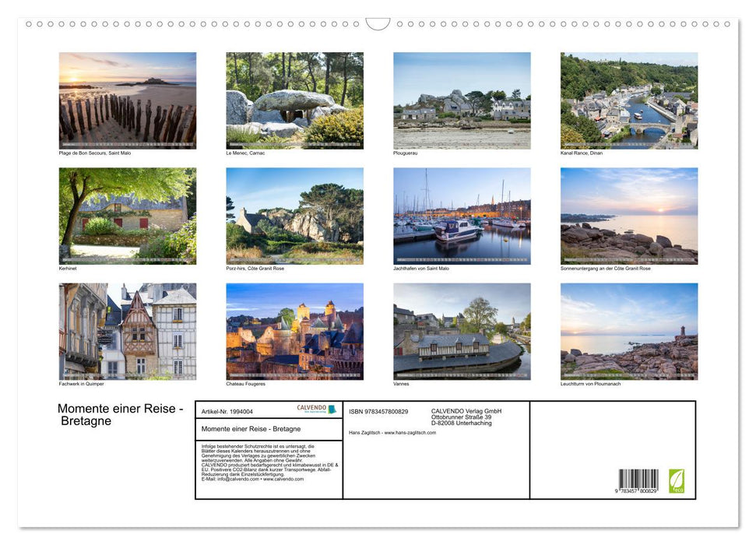Click the blue bookmark icon beside CALVENDO logo
The width and height of the screenshot is (756, 545).
pos(331,410)
